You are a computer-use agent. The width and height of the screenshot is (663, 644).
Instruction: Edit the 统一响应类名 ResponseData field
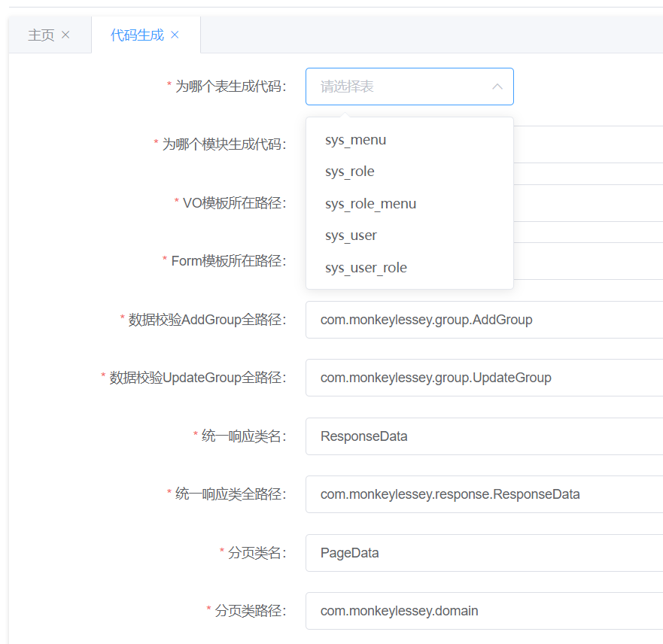point(483,436)
